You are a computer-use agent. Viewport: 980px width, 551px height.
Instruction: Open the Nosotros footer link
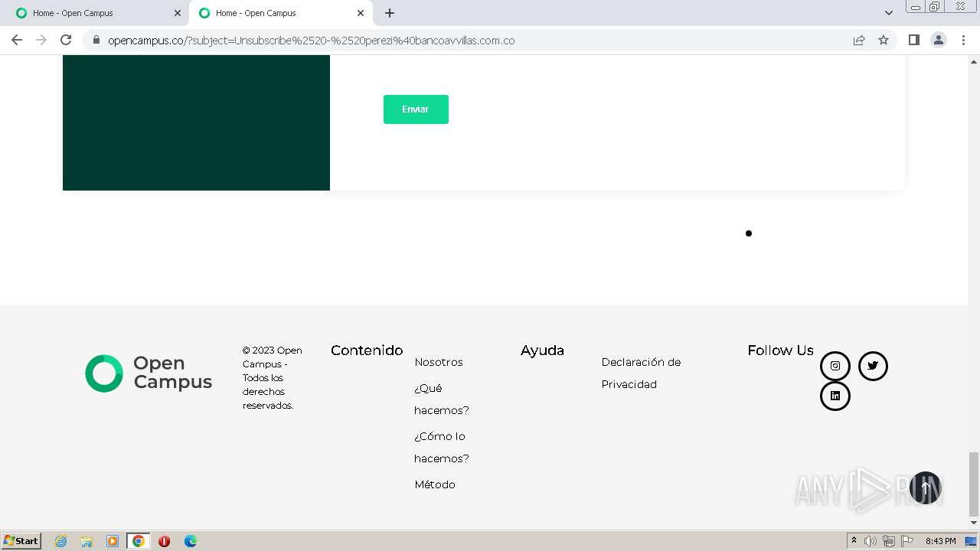click(x=439, y=362)
